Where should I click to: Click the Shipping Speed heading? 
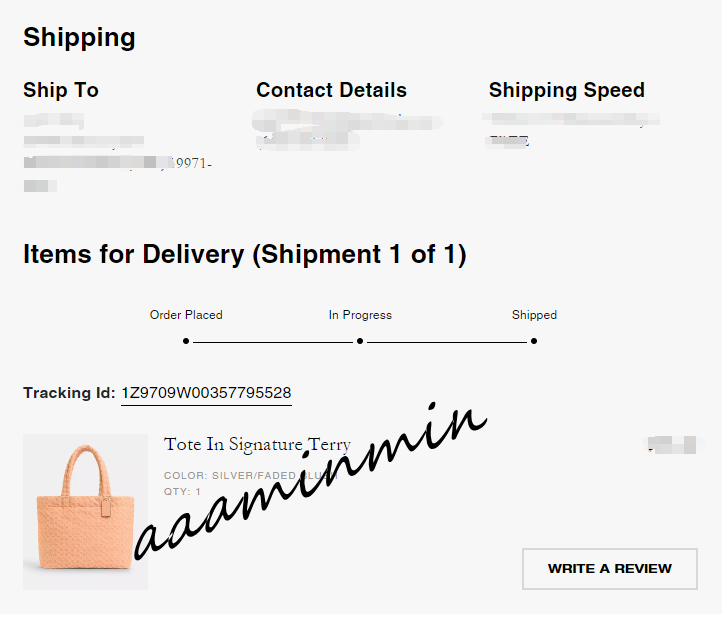click(x=566, y=90)
